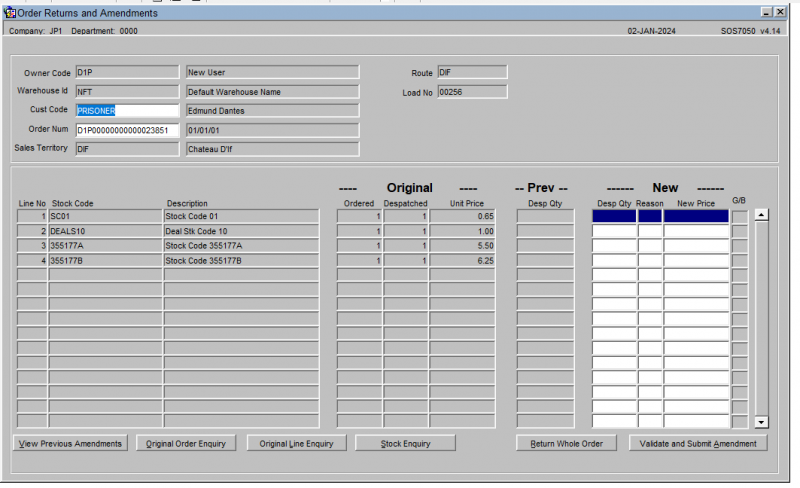Viewport: 800px width, 488px height.
Task: Toggle G/B box for 355177B row
Action: 740,261
